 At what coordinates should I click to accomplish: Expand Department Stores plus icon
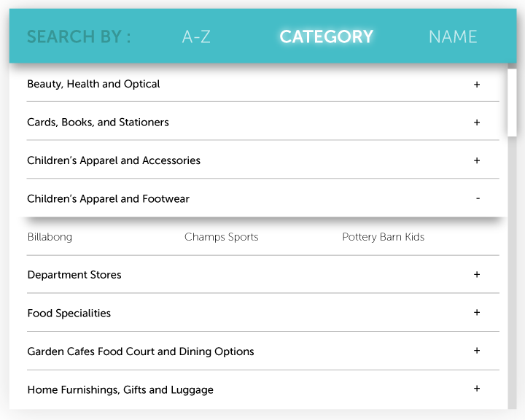pos(477,275)
